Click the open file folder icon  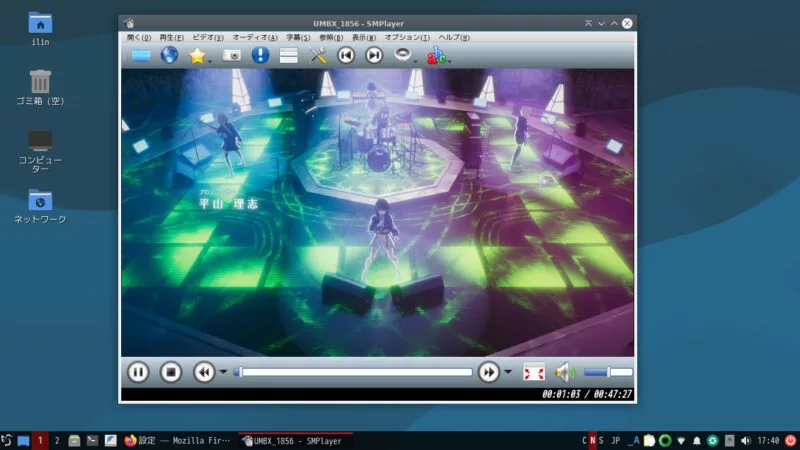tap(141, 55)
